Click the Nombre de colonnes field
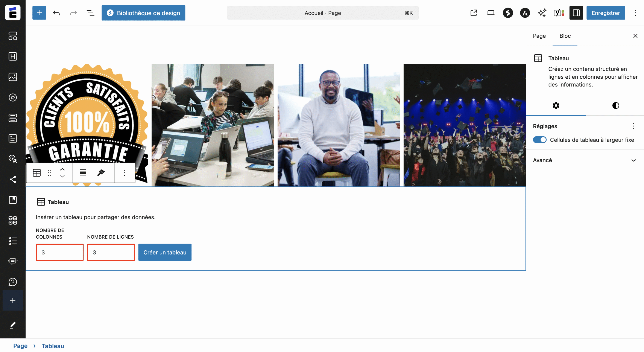Screen dimensions: 644x352 click(59, 252)
